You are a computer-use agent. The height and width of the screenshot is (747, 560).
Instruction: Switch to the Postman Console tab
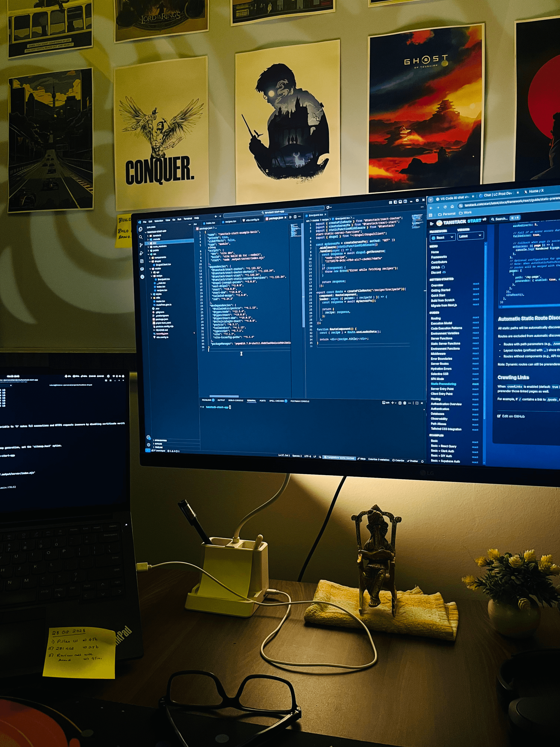tap(300, 401)
